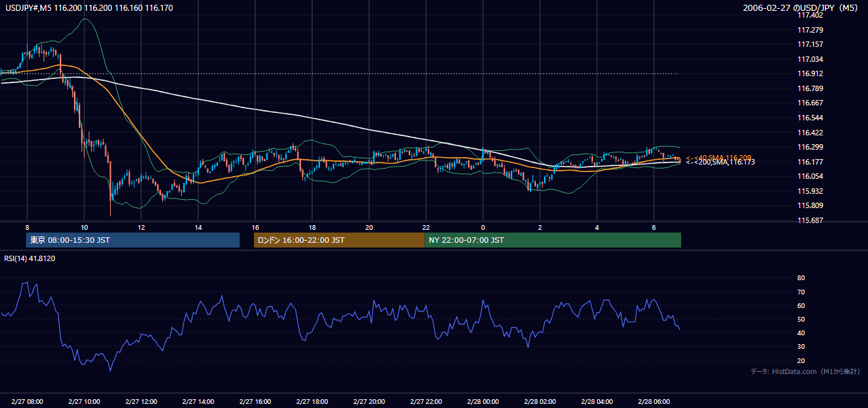The image size is (868, 408).
Task: Click RSI scale value 60
Action: (801, 305)
